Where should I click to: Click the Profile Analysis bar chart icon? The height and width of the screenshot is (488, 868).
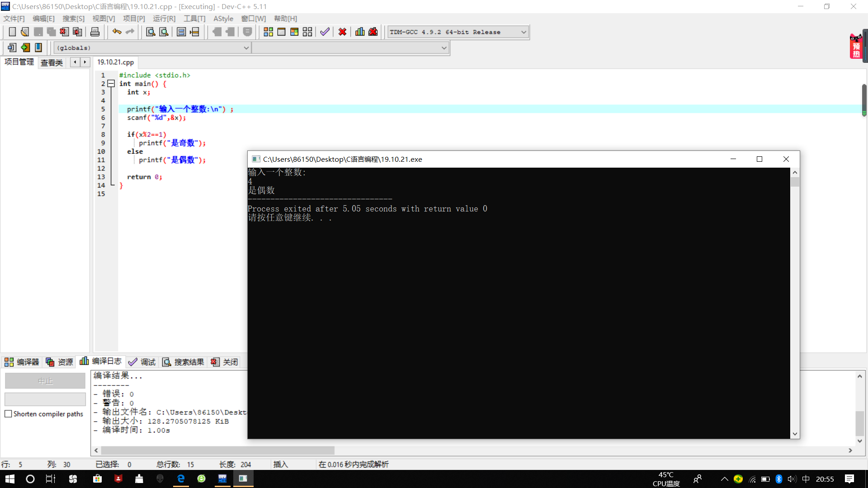pos(360,32)
